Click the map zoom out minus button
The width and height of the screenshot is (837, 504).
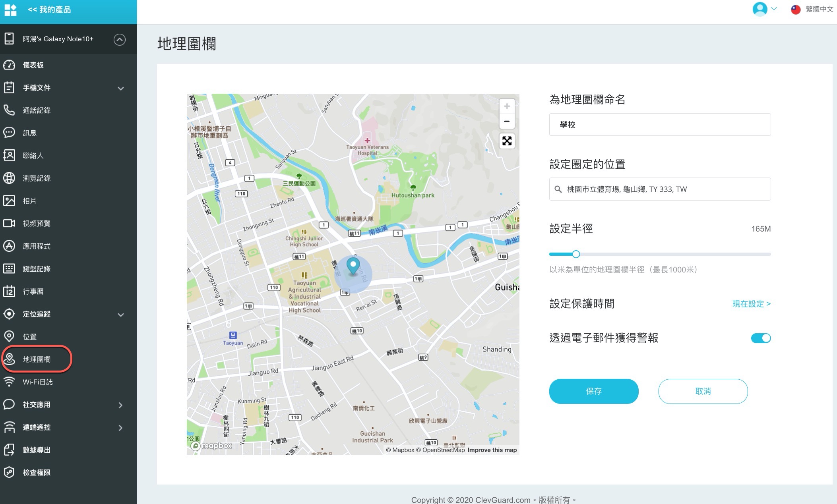(507, 122)
